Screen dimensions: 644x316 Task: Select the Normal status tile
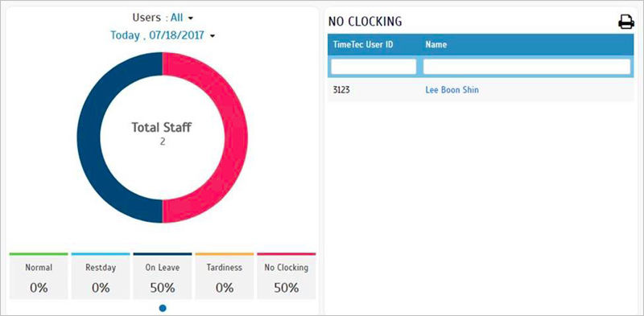[x=39, y=276]
